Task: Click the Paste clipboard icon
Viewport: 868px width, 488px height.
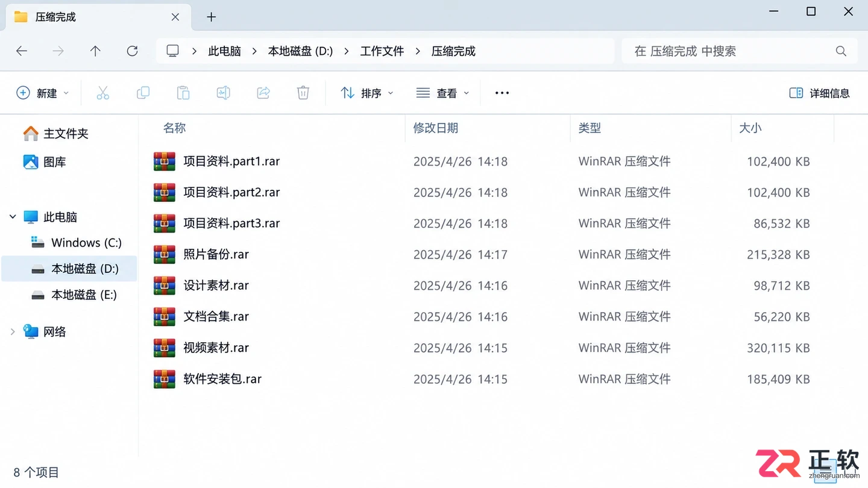Action: (183, 93)
